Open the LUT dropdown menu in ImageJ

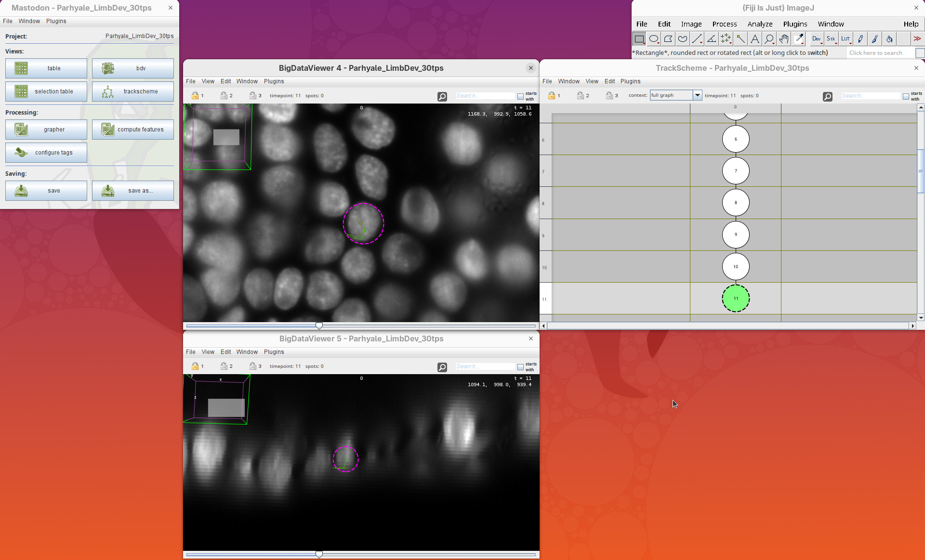846,39
